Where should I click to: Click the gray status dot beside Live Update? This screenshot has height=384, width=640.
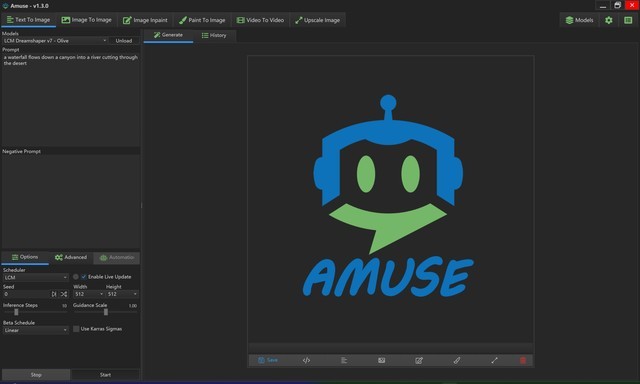pos(76,277)
